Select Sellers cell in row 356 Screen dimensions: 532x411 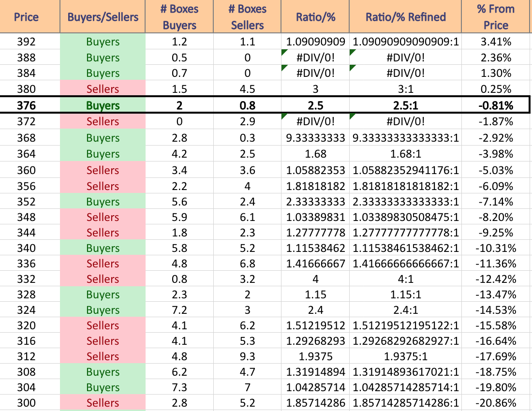103,186
